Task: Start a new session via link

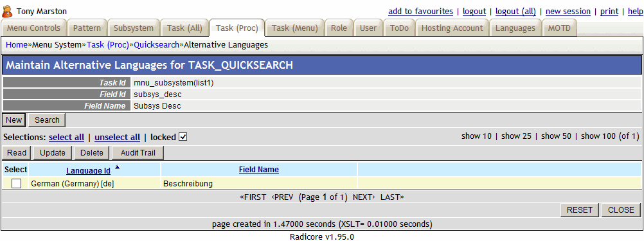Action: [x=568, y=12]
